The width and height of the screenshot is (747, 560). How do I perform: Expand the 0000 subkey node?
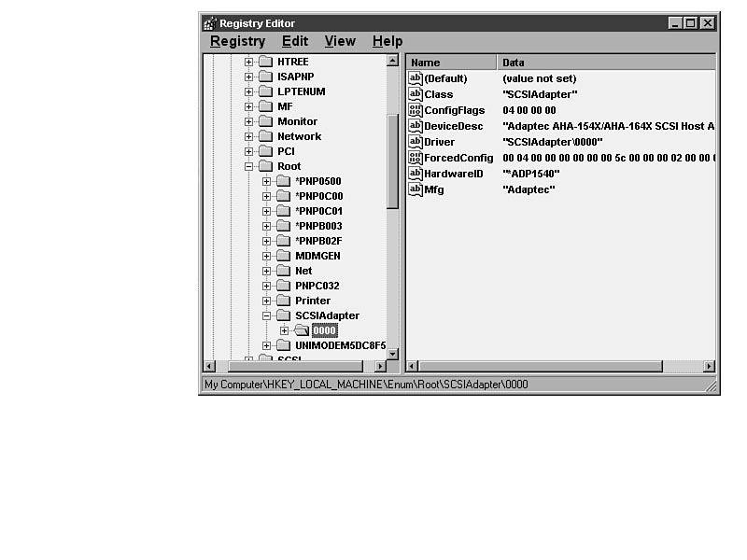pyautogui.click(x=285, y=330)
